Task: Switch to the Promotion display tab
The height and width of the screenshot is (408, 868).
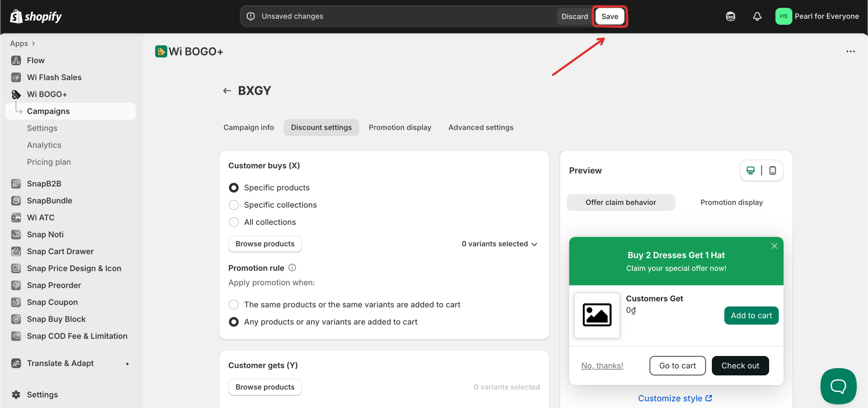Action: coord(400,127)
